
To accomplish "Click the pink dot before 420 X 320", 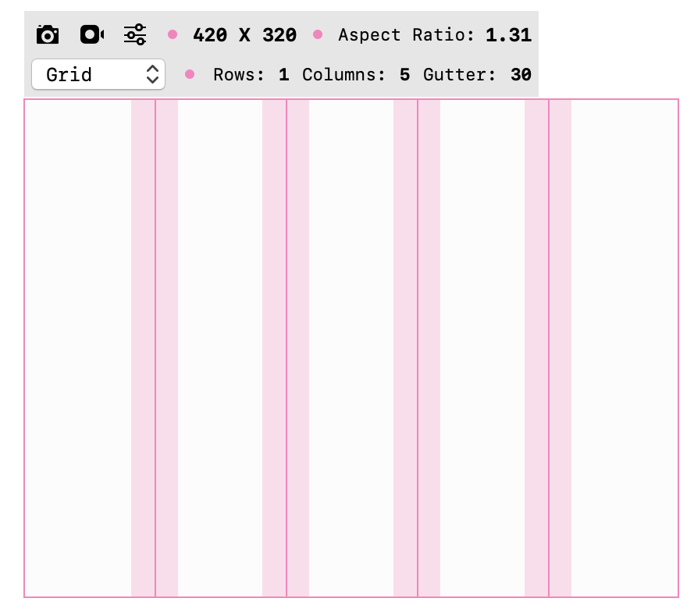I will point(173,34).
